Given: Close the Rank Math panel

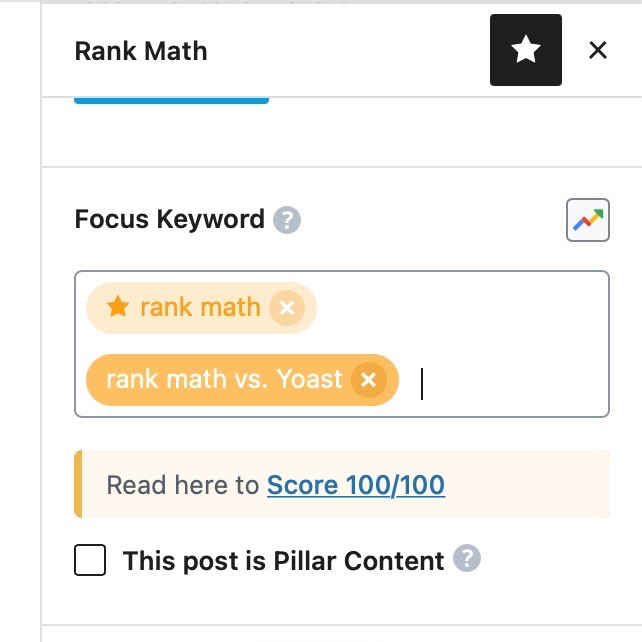Looking at the screenshot, I should coord(598,50).
